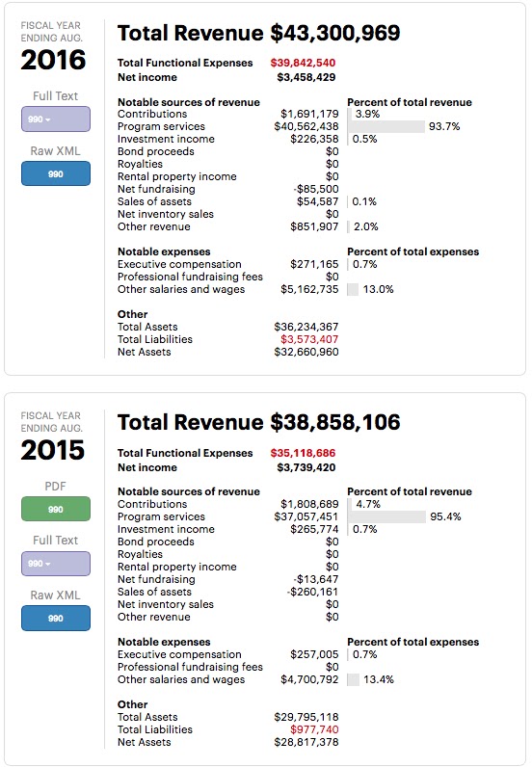The image size is (532, 767).
Task: Click the red 2016 expenses amount $39,842,540
Action: [303, 63]
